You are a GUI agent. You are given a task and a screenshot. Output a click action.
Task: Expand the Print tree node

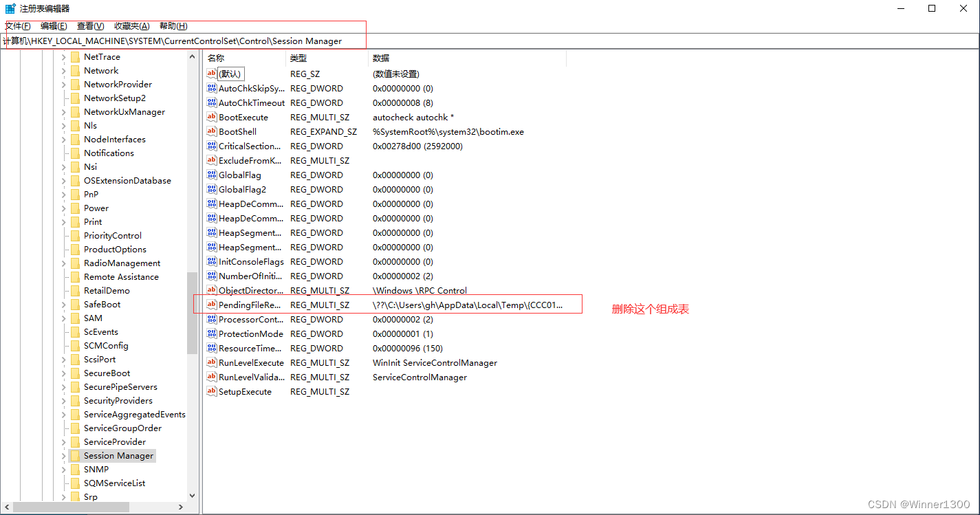point(64,222)
